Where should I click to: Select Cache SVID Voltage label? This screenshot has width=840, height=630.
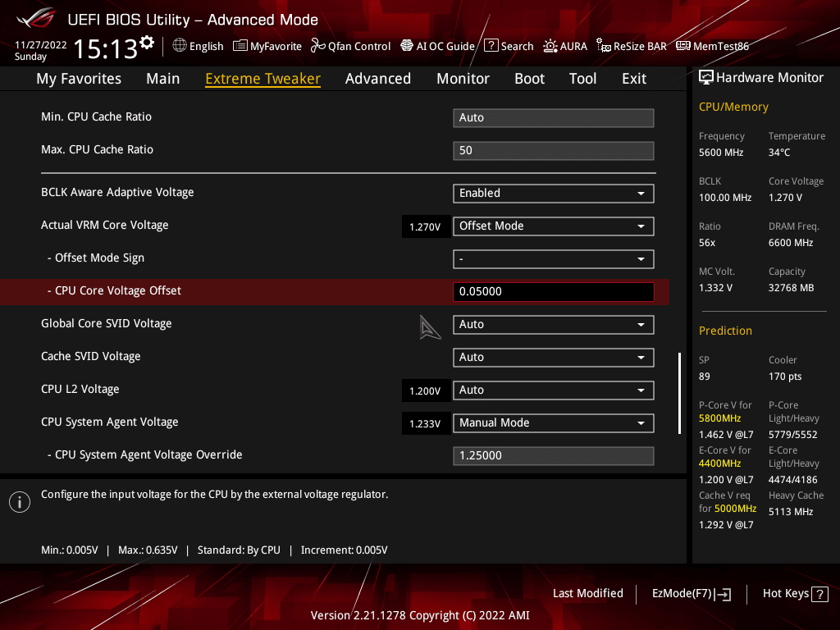pyautogui.click(x=91, y=357)
